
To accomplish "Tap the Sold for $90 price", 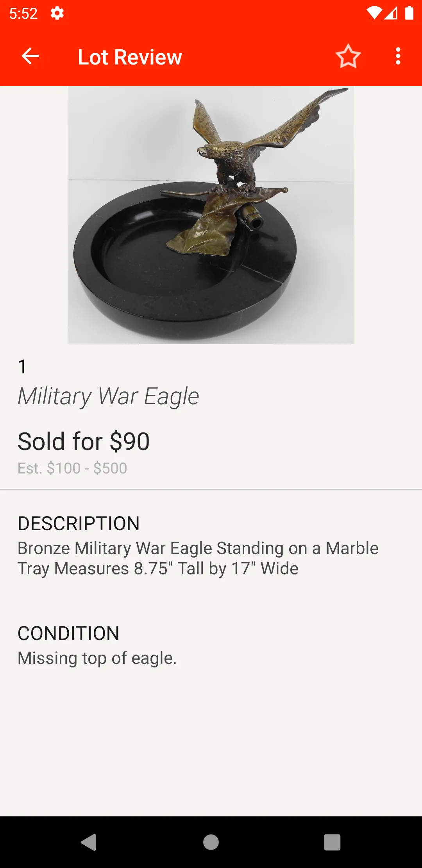I will [84, 441].
